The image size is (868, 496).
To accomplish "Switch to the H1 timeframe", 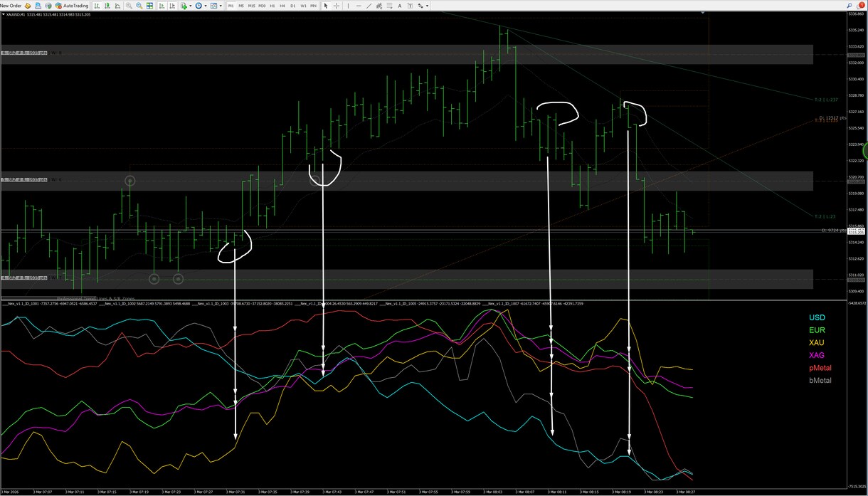I will pos(272,6).
